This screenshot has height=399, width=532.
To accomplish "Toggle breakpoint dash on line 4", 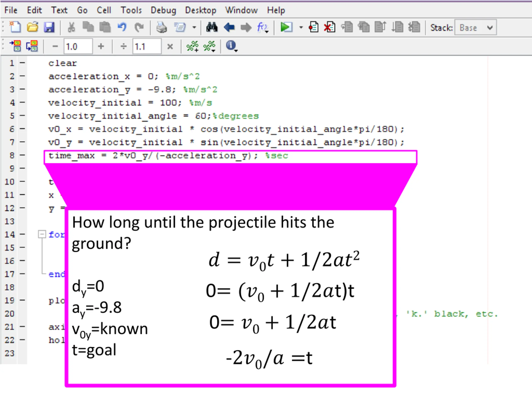I will (x=22, y=102).
